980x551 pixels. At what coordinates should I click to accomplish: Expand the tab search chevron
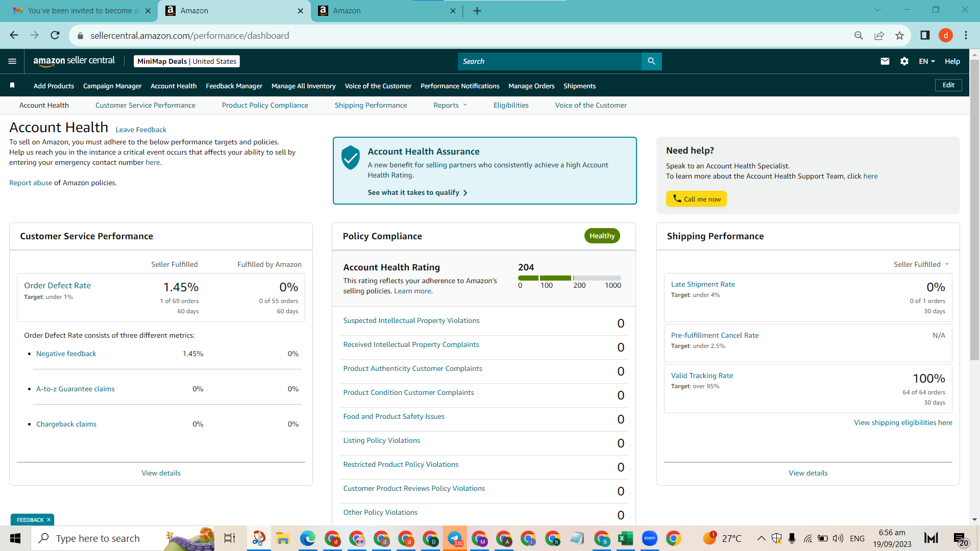(x=877, y=10)
